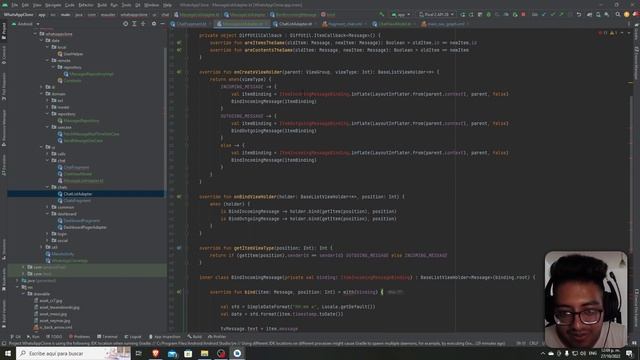Click the make project hammer icon
The height and width of the screenshot is (360, 640).
(382, 14)
